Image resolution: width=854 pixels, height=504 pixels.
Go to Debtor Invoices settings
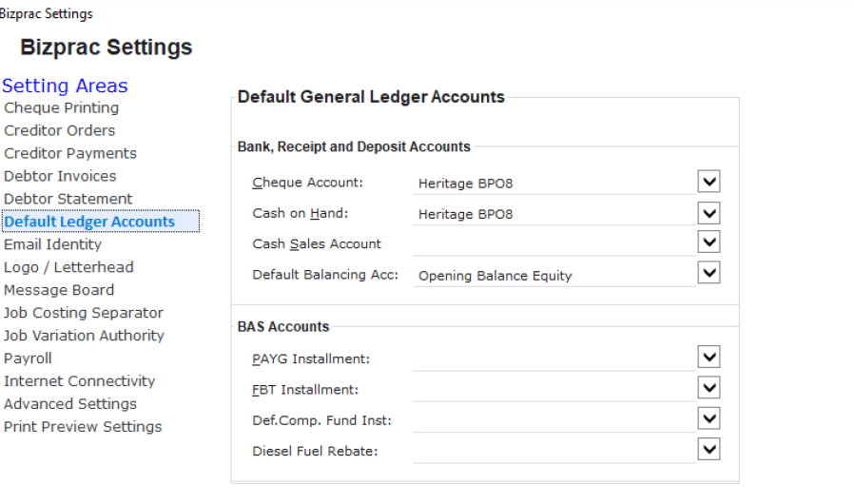click(x=60, y=176)
